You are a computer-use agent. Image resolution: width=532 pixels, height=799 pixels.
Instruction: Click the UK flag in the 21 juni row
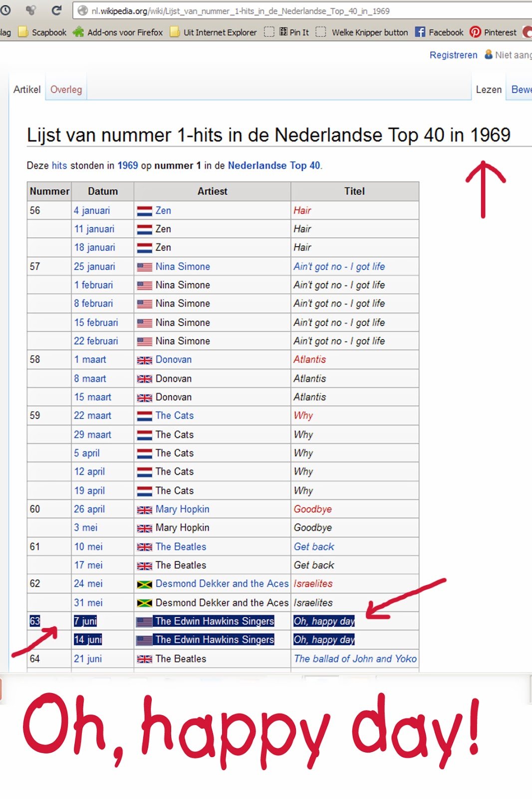pyautogui.click(x=144, y=659)
